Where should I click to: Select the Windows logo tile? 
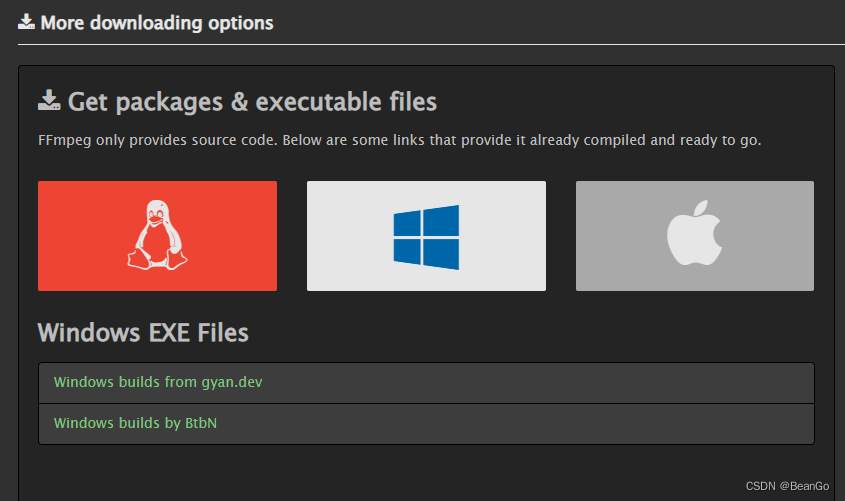pyautogui.click(x=426, y=236)
